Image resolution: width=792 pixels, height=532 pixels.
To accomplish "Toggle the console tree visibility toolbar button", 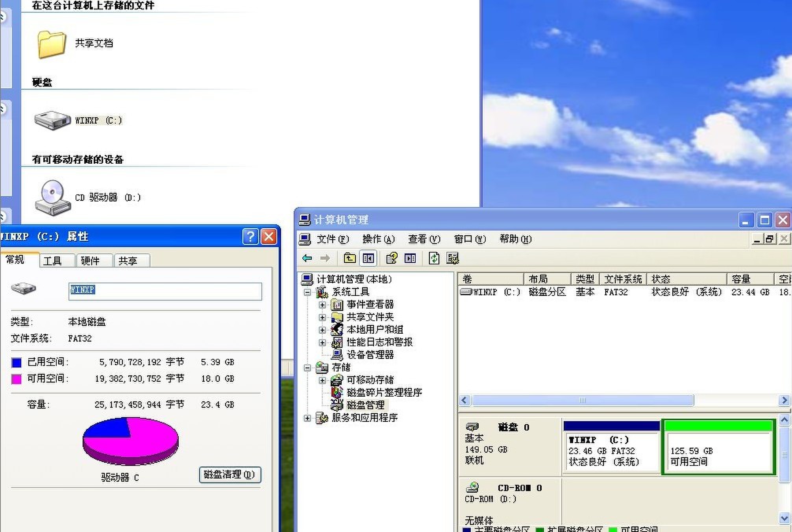I will 368,258.
